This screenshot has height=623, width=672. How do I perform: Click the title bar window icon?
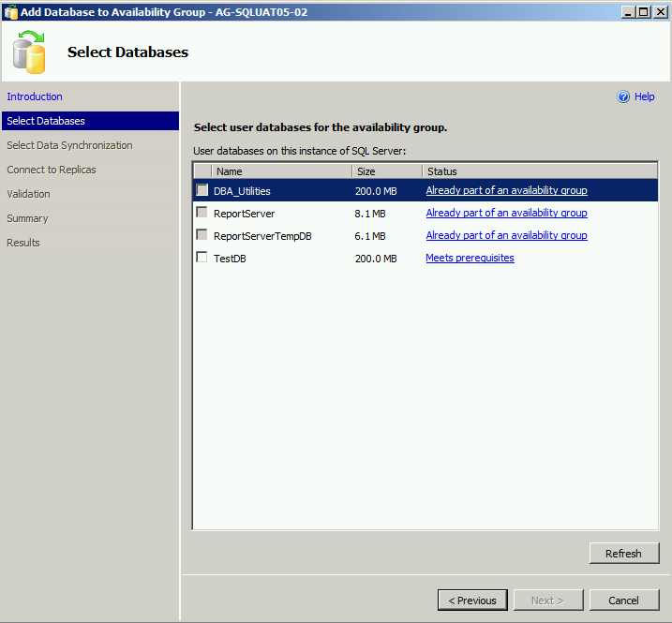click(10, 12)
